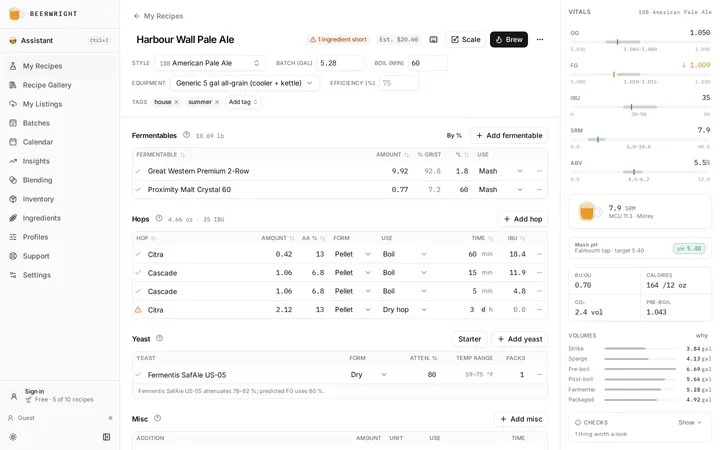Screen dimensions: 720x450
Task: Click the Starter button
Action: (x=469, y=339)
